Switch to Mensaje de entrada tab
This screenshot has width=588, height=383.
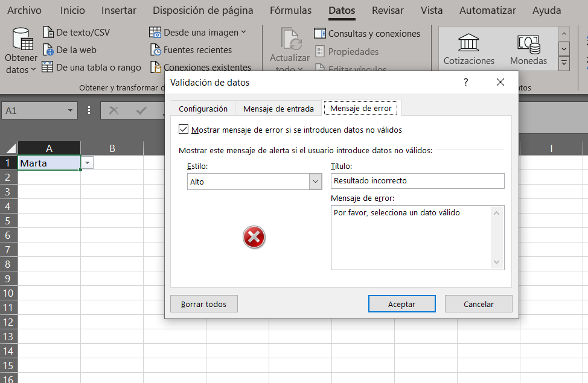point(278,109)
